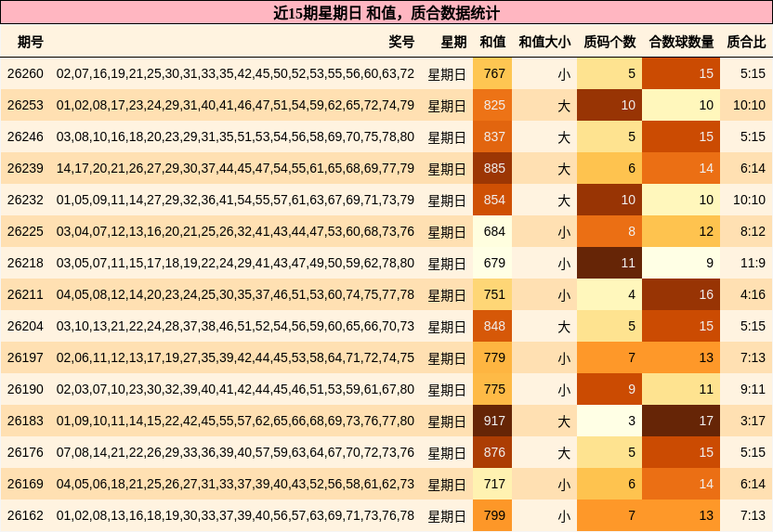
Task: Click the sum value 837 cell
Action: coord(492,136)
